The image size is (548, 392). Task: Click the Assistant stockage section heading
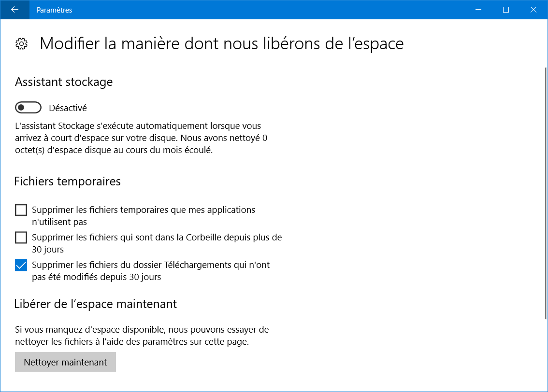coord(64,82)
